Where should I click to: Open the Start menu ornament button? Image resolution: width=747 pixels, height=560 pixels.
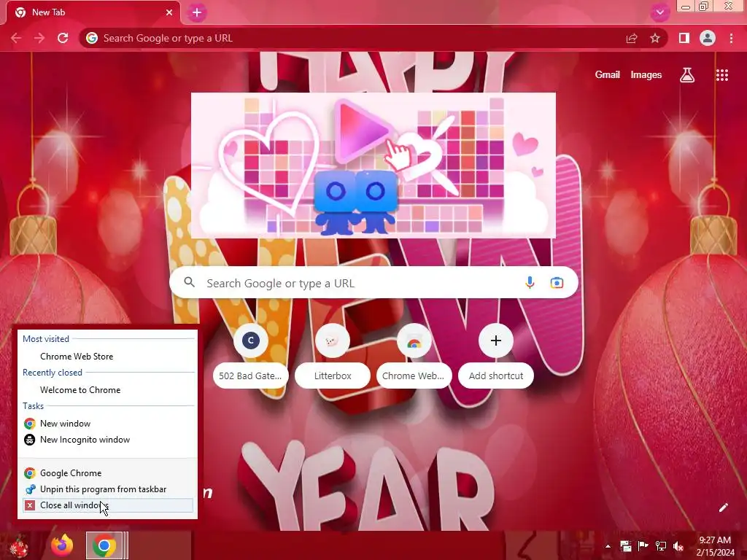click(19, 545)
